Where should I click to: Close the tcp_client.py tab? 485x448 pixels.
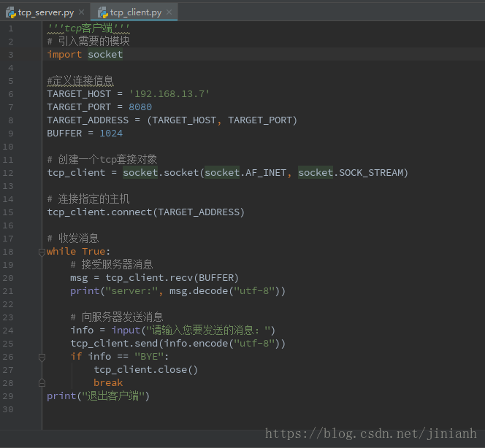(169, 12)
